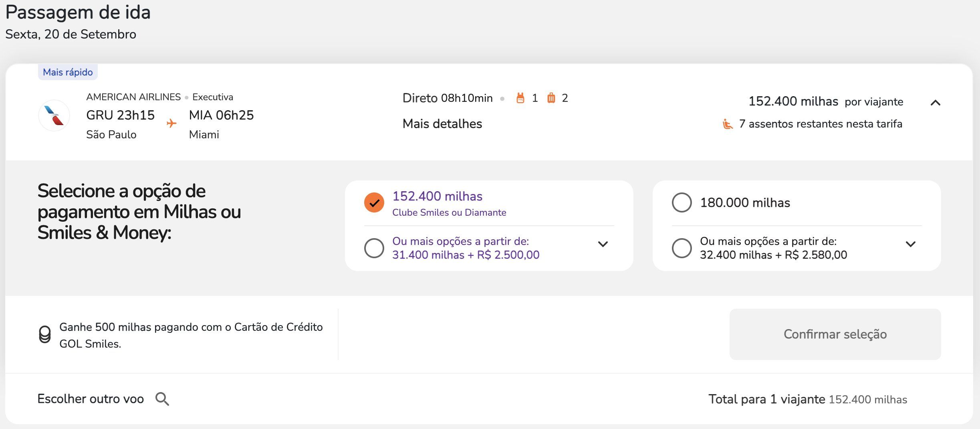The width and height of the screenshot is (980, 429).
Task: Click the MIA 06h25 arrival time
Action: 222,115
